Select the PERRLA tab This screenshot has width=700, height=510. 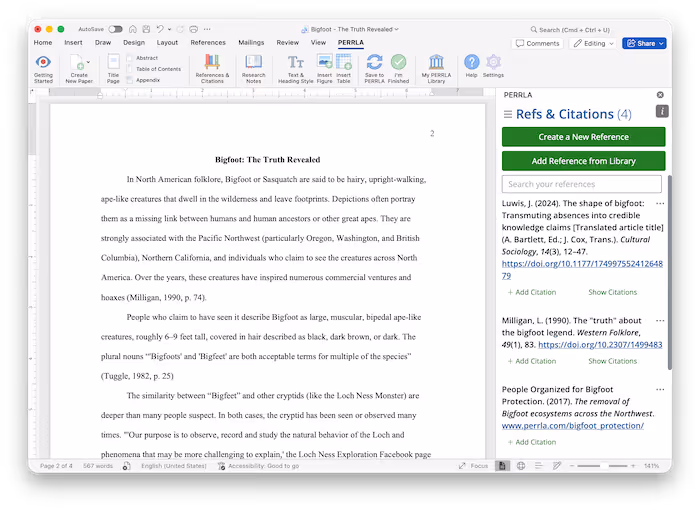click(x=350, y=42)
